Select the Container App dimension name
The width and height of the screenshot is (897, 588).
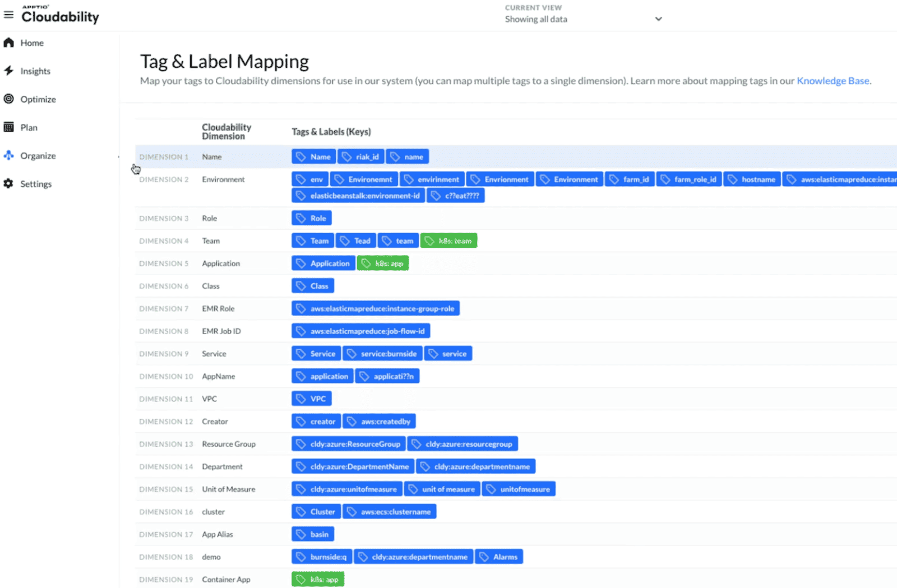pos(226,579)
